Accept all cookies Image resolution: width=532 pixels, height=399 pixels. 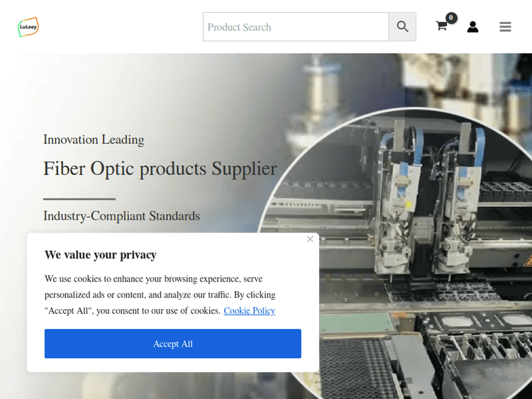(172, 344)
